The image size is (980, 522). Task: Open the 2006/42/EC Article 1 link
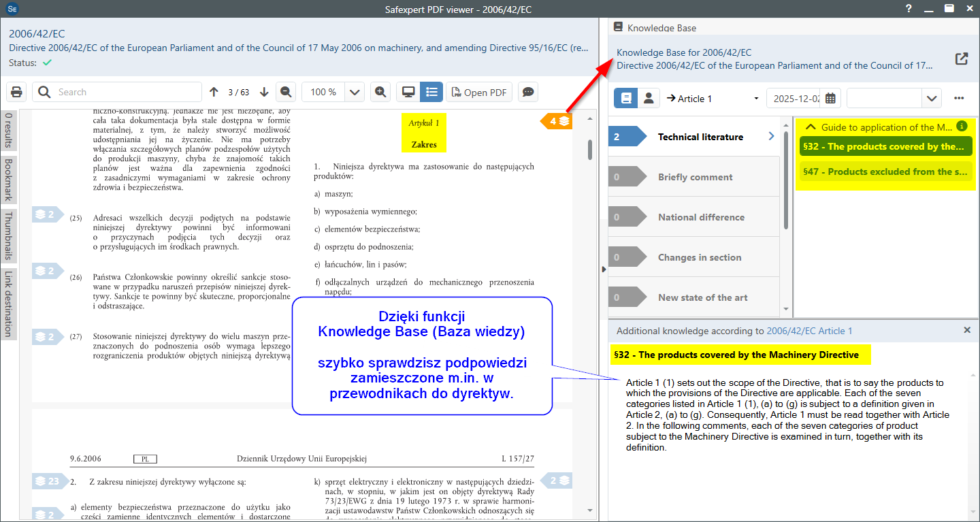point(809,331)
